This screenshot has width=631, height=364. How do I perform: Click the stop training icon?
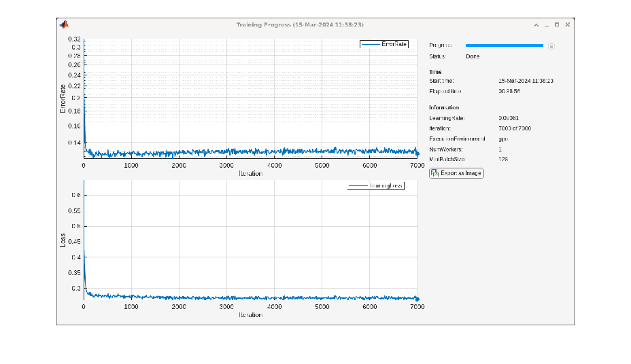(x=551, y=46)
